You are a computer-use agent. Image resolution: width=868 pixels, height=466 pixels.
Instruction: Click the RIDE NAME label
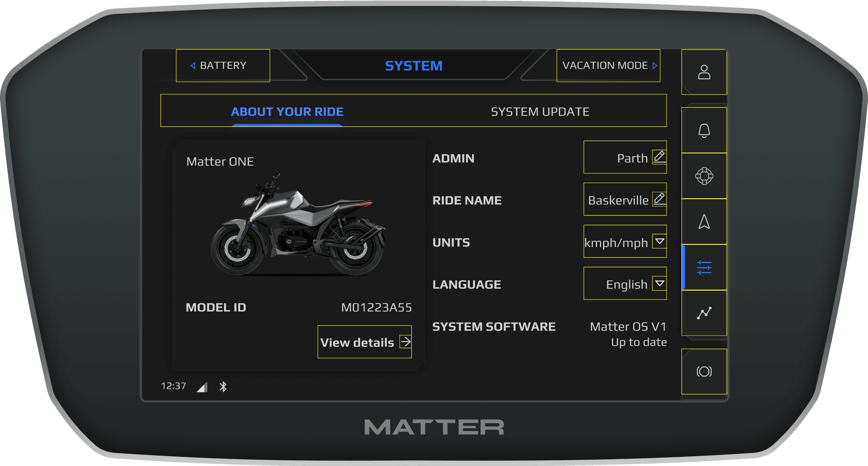[x=467, y=200]
